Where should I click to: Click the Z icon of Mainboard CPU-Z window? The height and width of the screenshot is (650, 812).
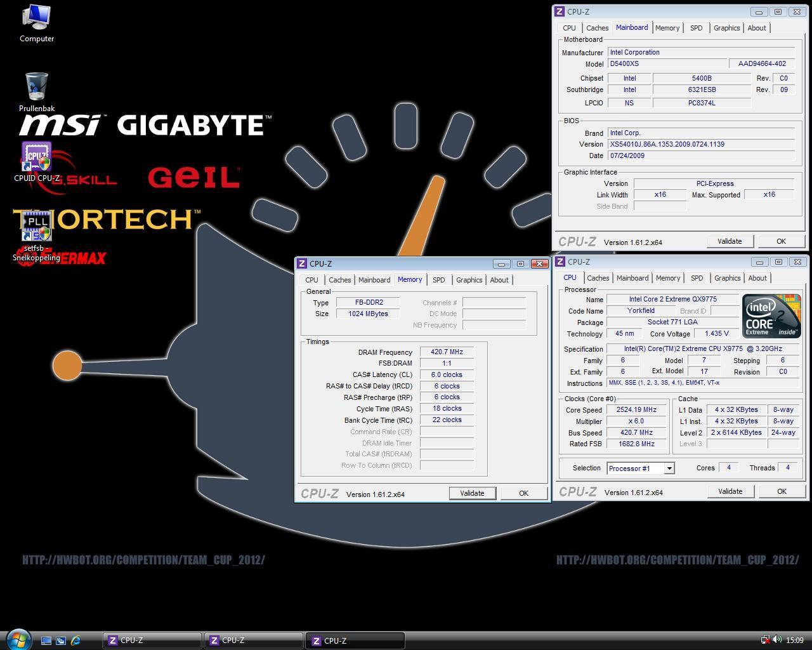tap(559, 11)
